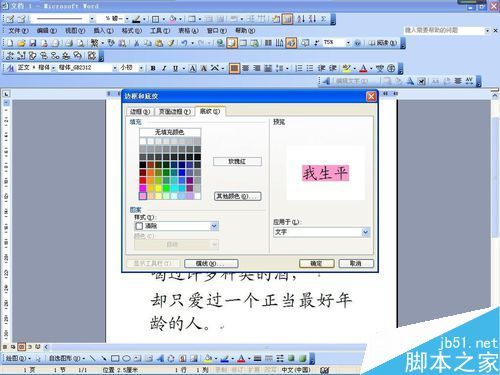Toggle the Character Border A icon
This screenshot has height=375, width=500.
tap(193, 68)
